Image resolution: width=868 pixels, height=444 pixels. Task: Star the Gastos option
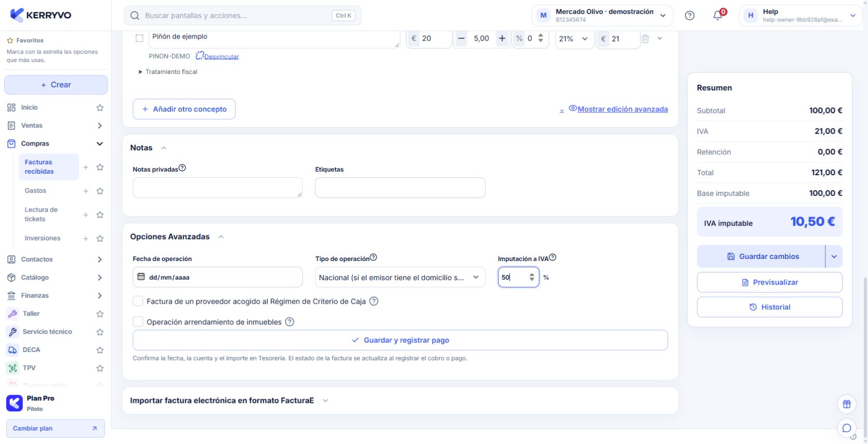pyautogui.click(x=100, y=191)
